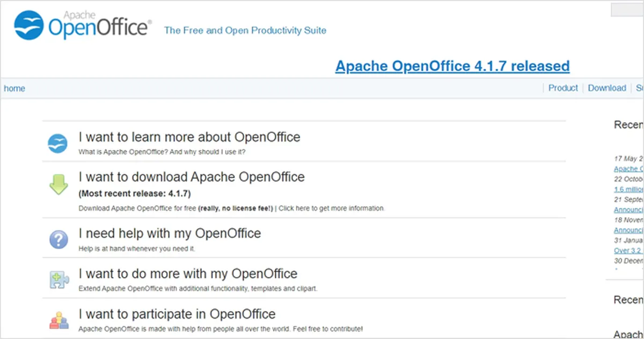Open I want to download Apache OpenOffice
644x339 pixels.
(192, 177)
